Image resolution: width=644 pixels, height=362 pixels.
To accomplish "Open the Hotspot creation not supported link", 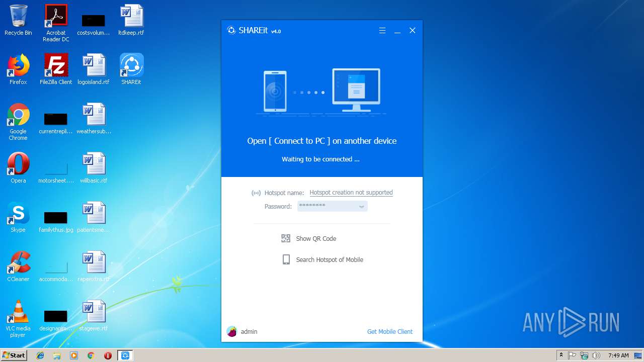I will click(x=351, y=193).
